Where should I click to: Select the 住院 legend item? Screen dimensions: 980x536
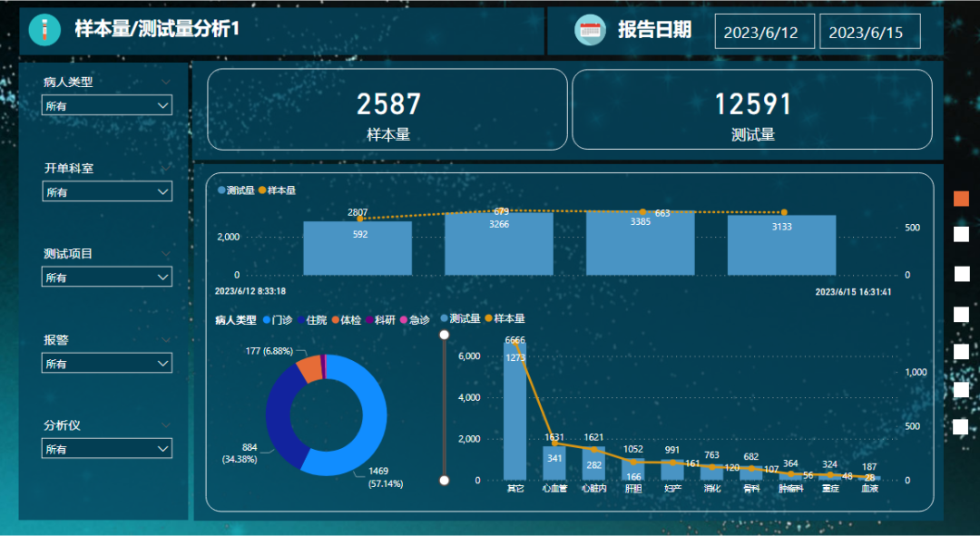click(x=312, y=320)
